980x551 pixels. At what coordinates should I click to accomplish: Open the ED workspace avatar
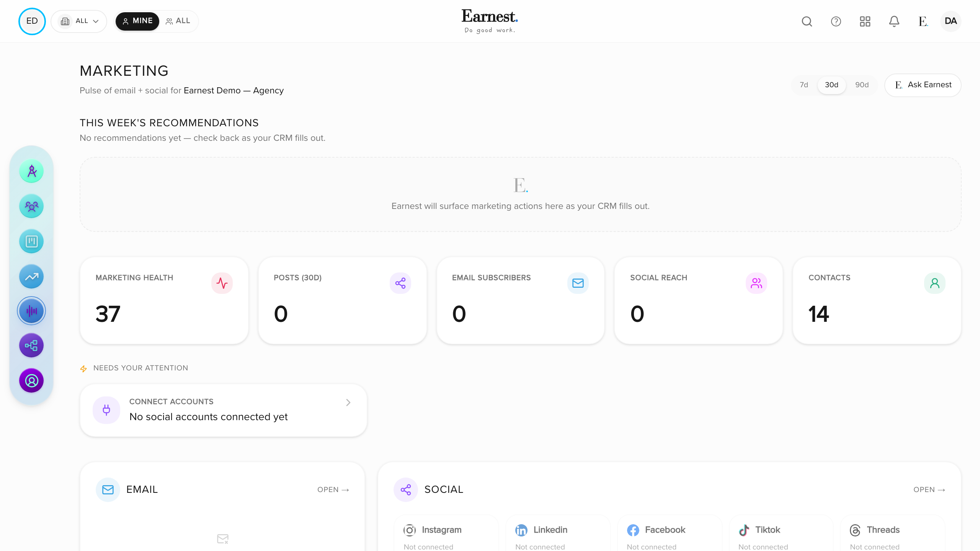click(x=32, y=21)
